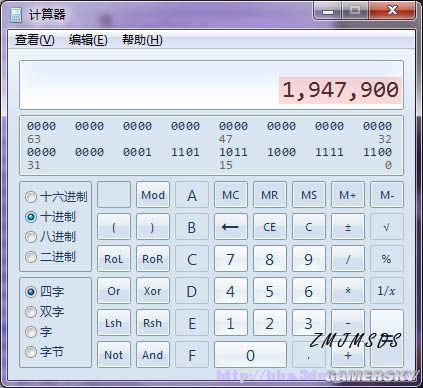
Task: Click the backspace arrow button
Action: point(231,227)
